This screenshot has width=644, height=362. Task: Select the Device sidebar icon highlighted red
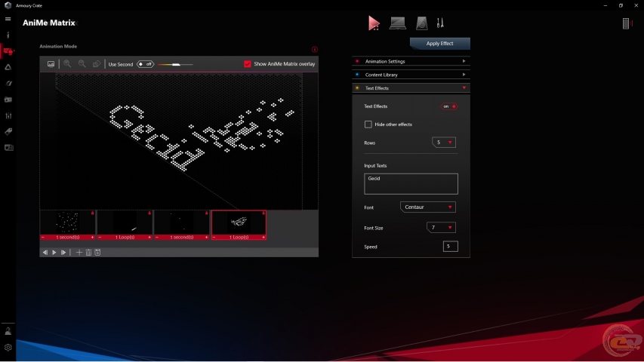pyautogui.click(x=8, y=51)
